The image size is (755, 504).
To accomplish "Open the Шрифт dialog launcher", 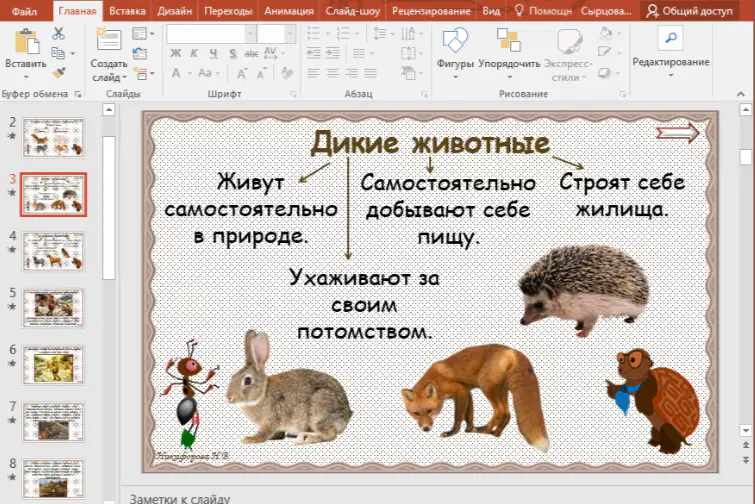I will click(x=293, y=94).
